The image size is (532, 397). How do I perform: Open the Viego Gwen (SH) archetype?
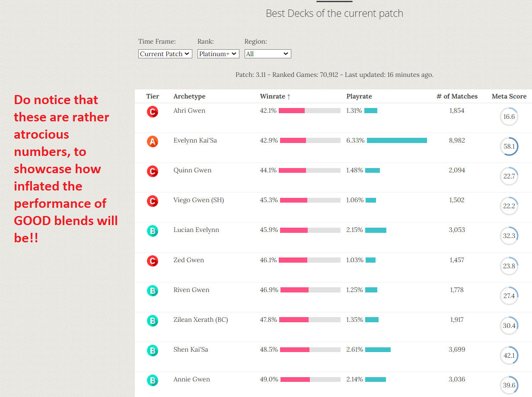(x=199, y=200)
